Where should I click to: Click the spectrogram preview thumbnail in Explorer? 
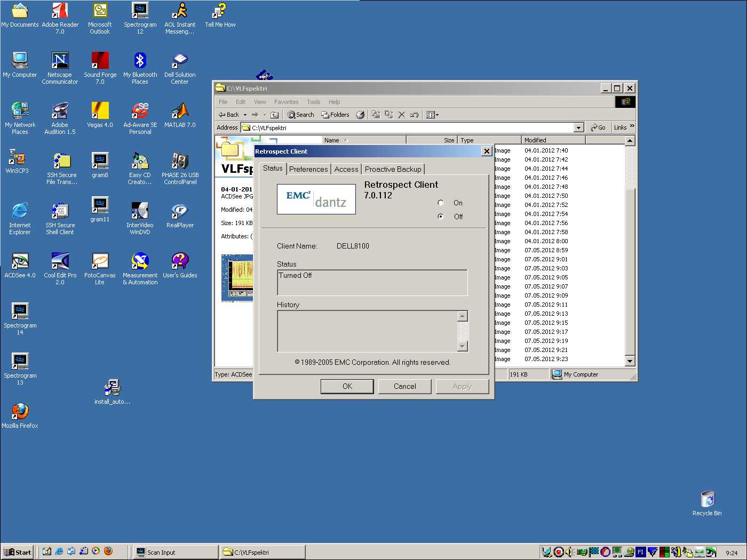(x=237, y=277)
